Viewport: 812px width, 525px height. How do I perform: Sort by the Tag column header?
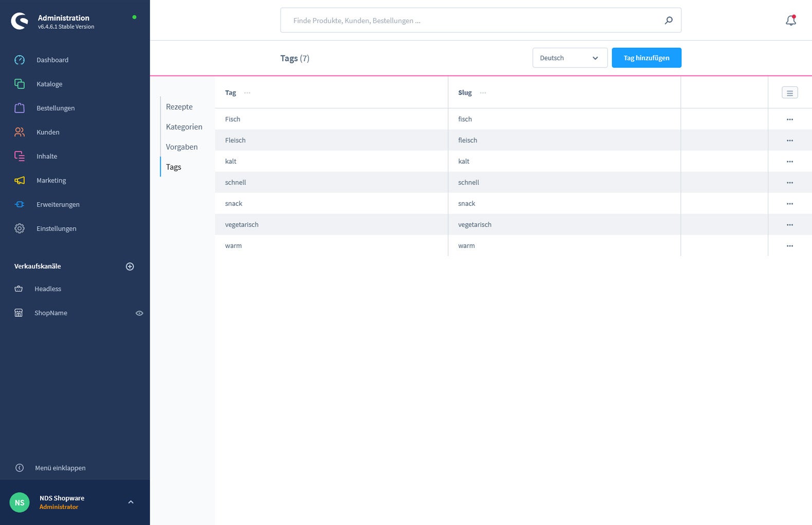[230, 93]
